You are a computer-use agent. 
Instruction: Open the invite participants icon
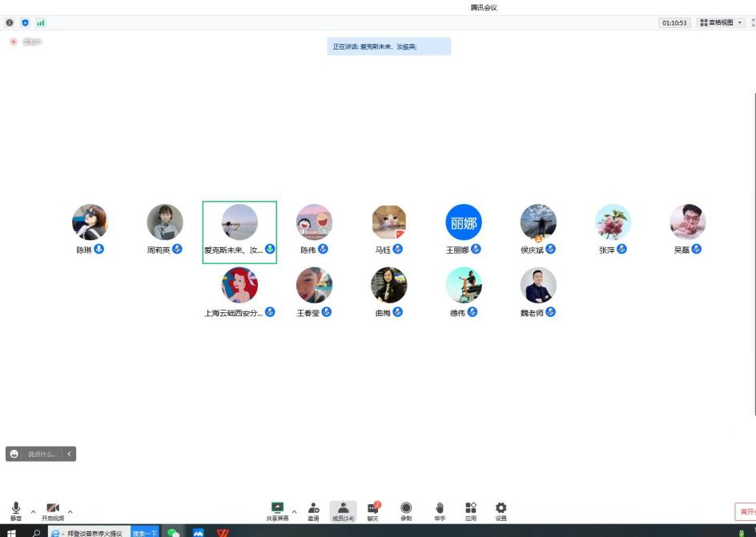pyautogui.click(x=313, y=509)
